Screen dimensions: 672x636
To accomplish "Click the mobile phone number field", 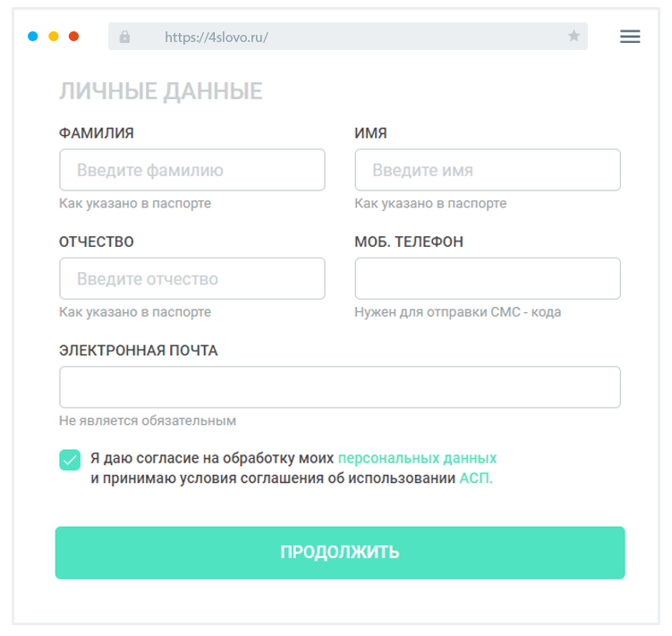I will [488, 279].
